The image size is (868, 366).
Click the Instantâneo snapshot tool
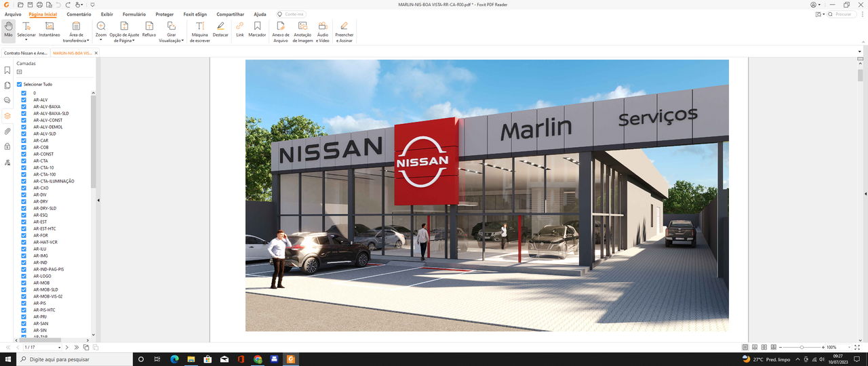50,29
